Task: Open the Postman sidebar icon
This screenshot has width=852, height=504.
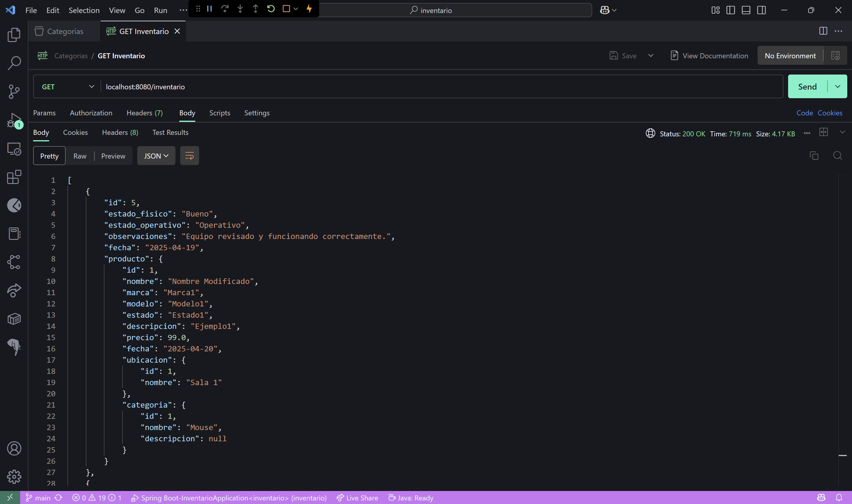Action: [14, 205]
